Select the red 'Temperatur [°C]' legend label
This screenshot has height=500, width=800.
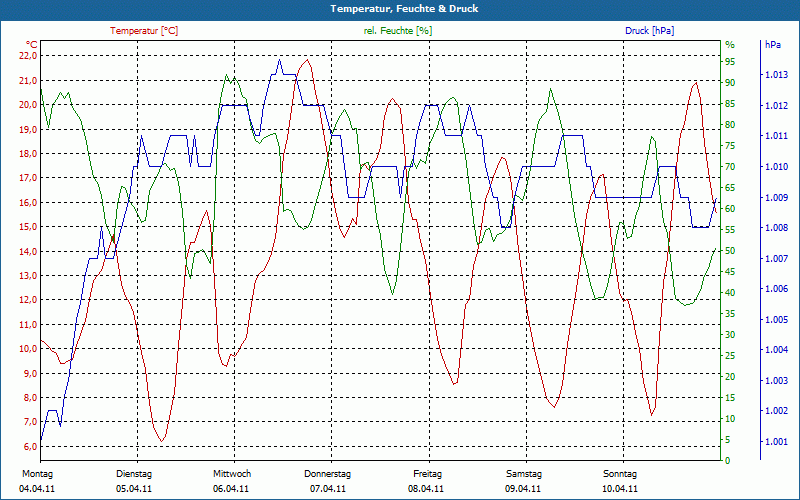pyautogui.click(x=144, y=31)
